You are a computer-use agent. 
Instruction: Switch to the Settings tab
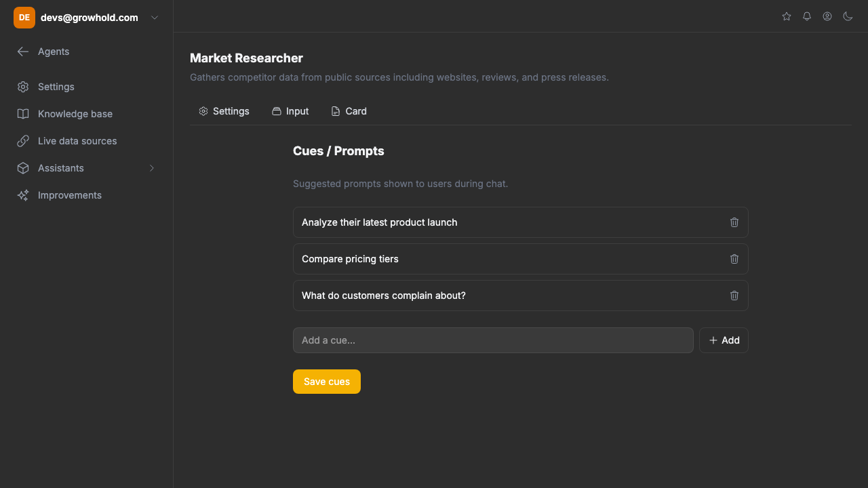pos(224,111)
